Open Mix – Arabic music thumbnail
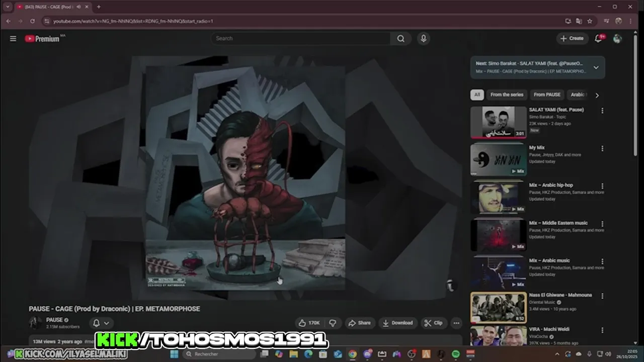This screenshot has width=644, height=362. [x=498, y=273]
